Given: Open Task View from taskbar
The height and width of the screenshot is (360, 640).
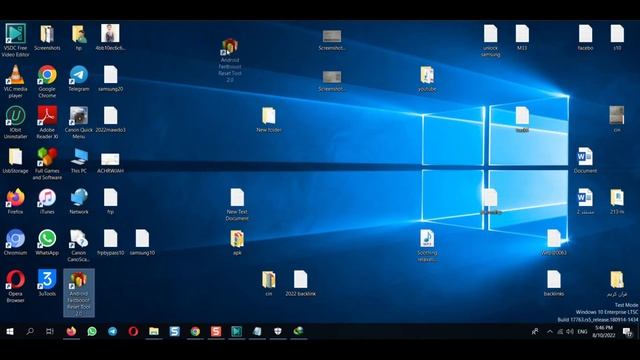Looking at the screenshot, I should (x=50, y=331).
